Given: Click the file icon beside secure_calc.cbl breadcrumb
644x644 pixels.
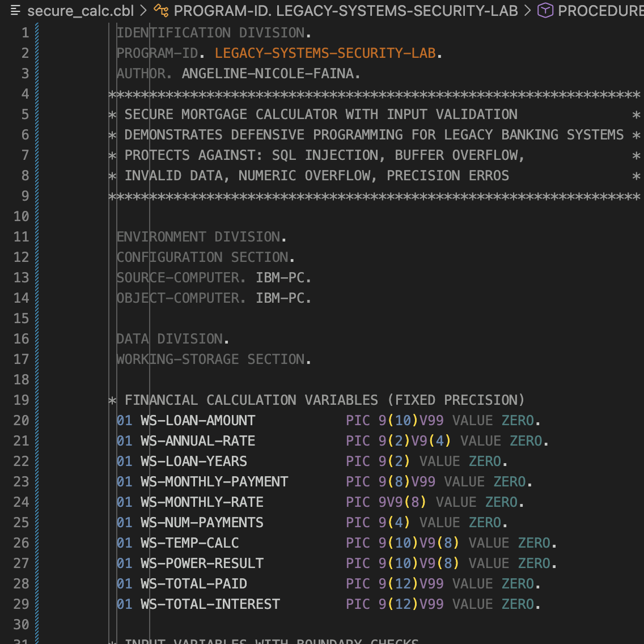Looking at the screenshot, I should pos(16,11).
